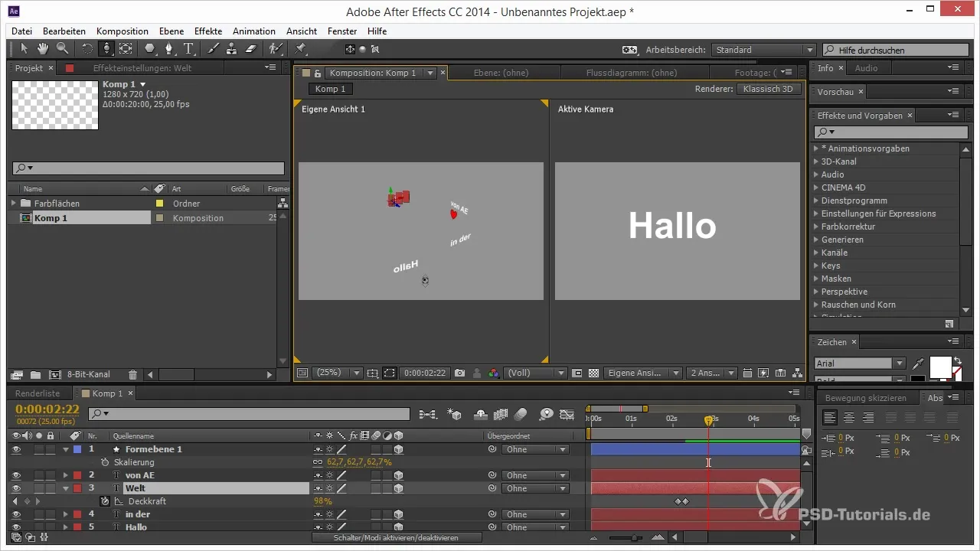This screenshot has height=551, width=980.
Task: Create a new folder in Project panel
Action: pyautogui.click(x=35, y=375)
